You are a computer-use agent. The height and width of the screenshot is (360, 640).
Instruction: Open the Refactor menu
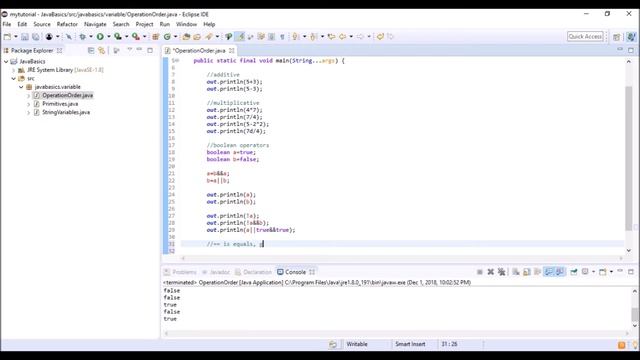(67, 24)
